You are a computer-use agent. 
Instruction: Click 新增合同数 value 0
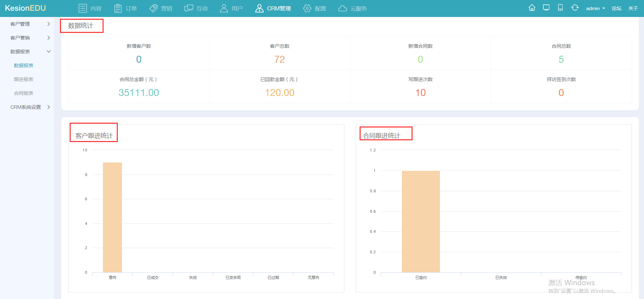click(x=421, y=60)
